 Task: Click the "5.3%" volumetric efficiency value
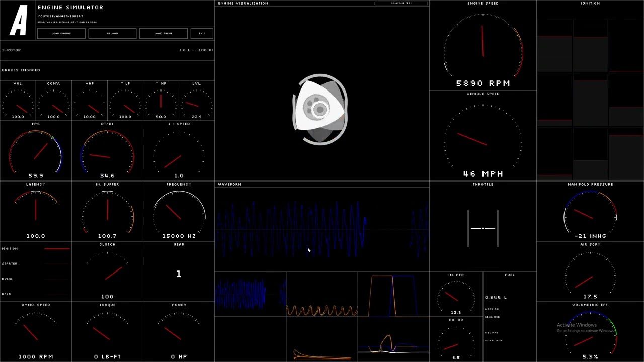pyautogui.click(x=590, y=357)
